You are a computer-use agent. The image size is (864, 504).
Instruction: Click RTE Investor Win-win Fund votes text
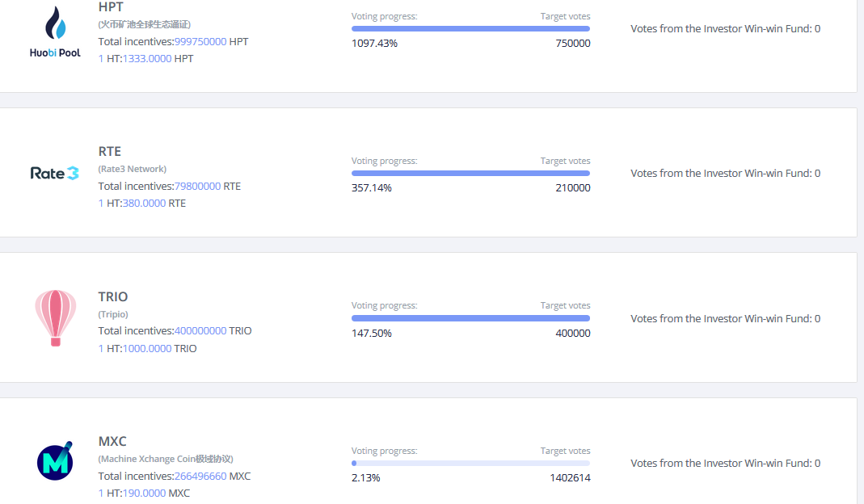coord(725,173)
